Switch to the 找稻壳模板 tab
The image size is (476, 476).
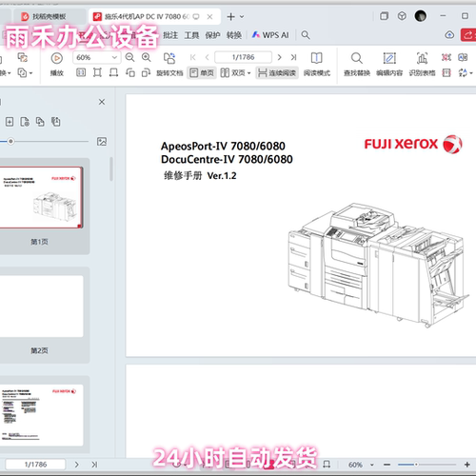(50, 16)
